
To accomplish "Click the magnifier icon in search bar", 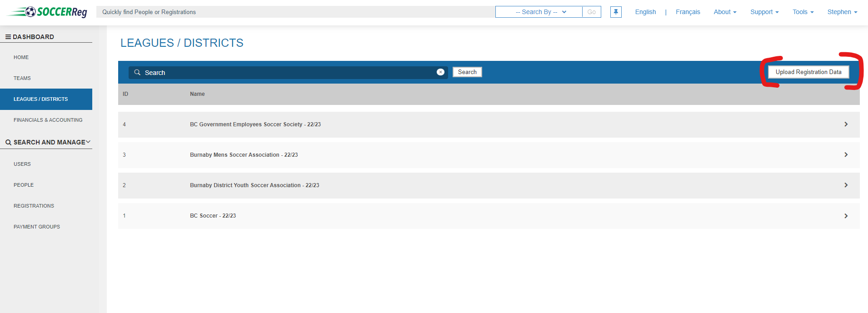I will (x=137, y=73).
